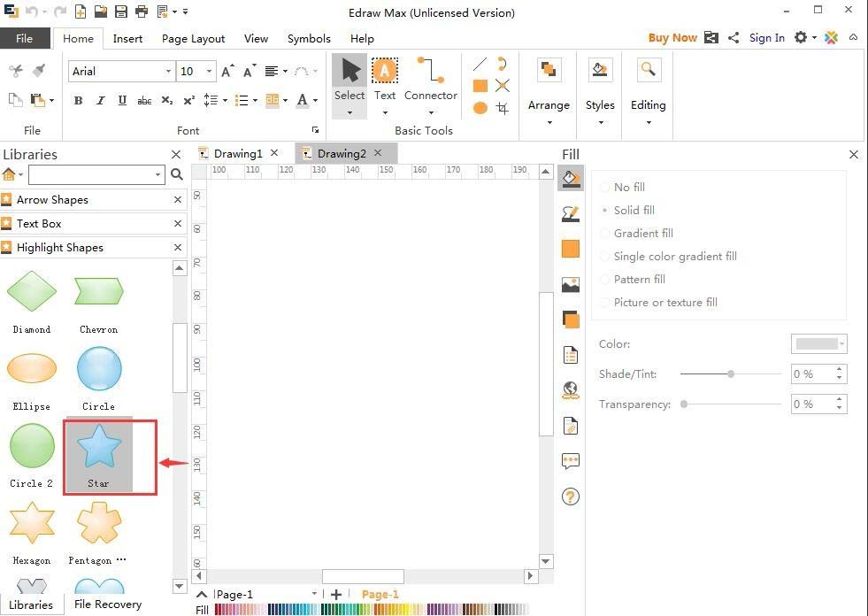868x616 pixels.
Task: Open the Line style panel icon
Action: pos(571,213)
